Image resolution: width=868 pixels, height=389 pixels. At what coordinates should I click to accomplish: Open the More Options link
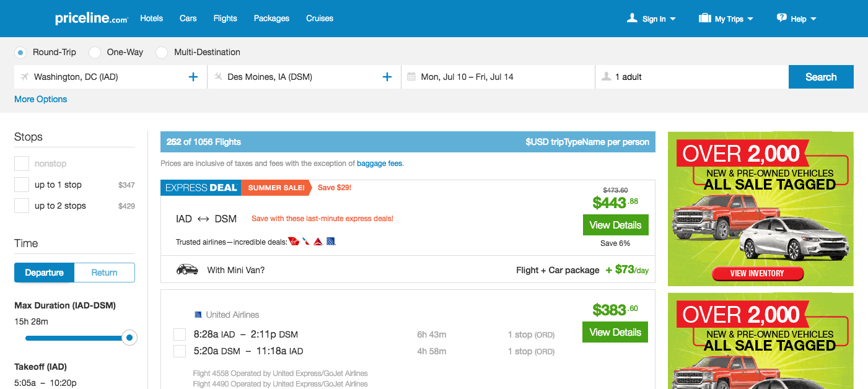pyautogui.click(x=41, y=99)
